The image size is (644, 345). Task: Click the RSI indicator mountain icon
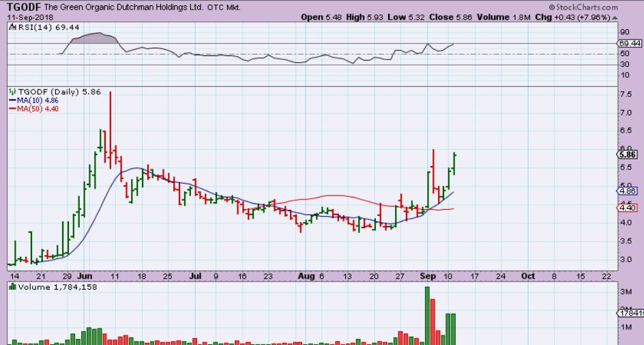[x=11, y=27]
